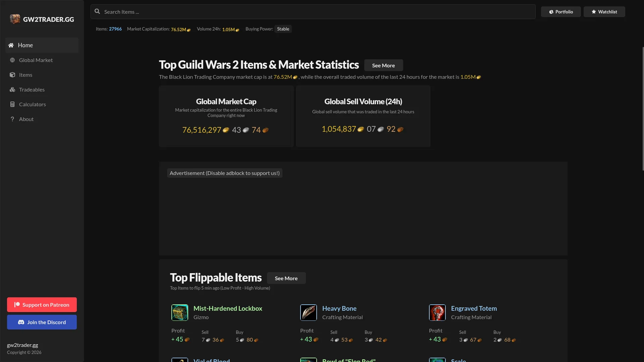Open the Heavy Bone item link
The width and height of the screenshot is (644, 362).
(339, 308)
